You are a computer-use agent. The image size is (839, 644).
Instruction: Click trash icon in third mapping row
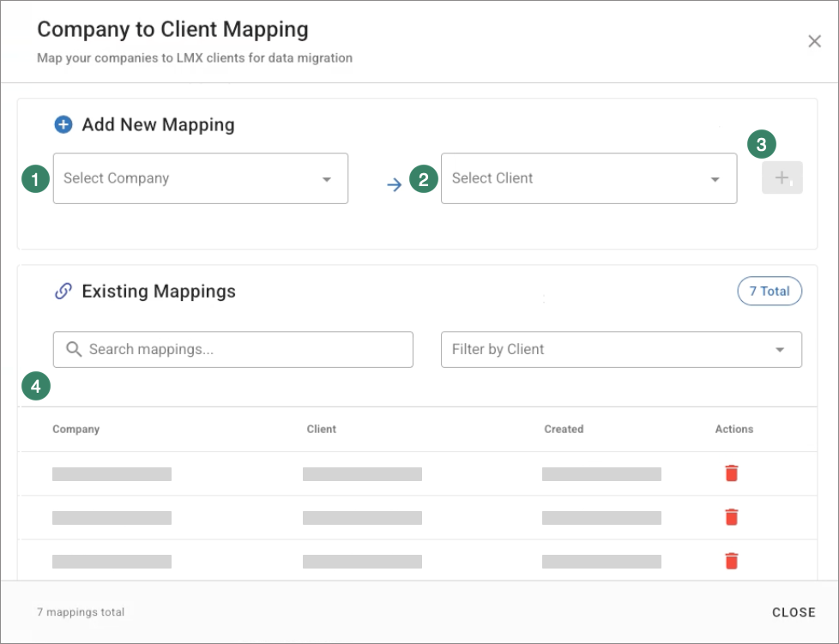tap(731, 561)
